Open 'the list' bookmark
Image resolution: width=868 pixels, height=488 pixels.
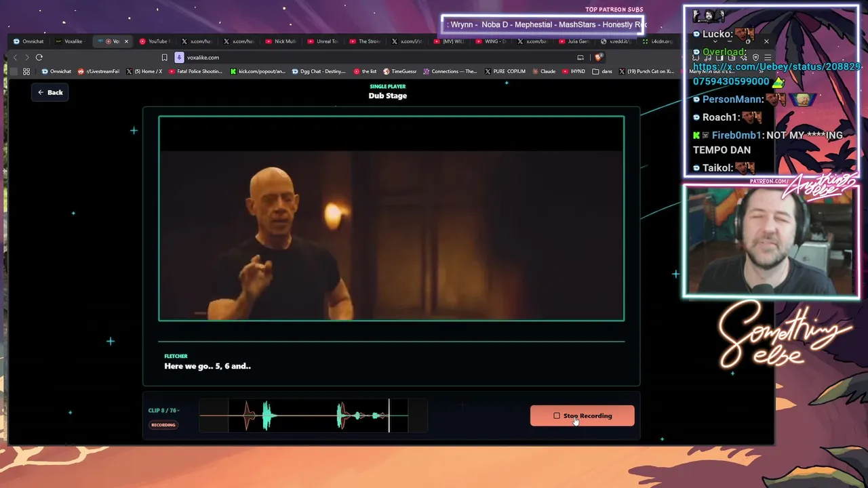[x=366, y=71]
